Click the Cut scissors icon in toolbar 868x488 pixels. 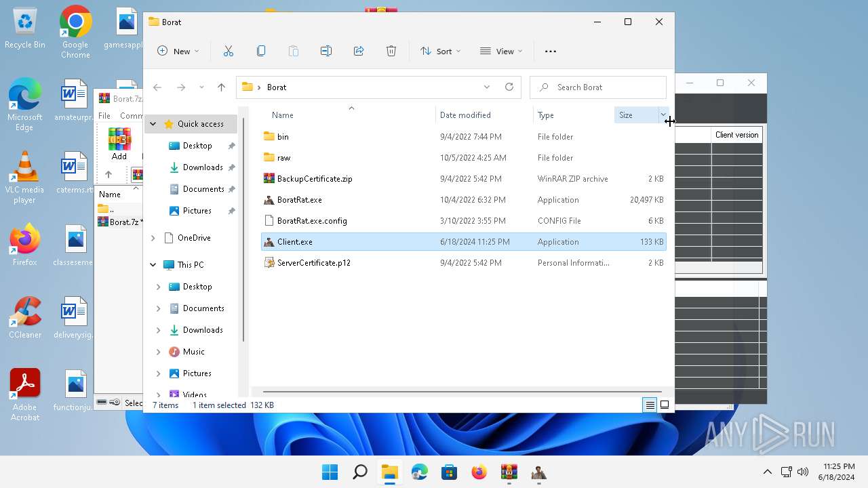pyautogui.click(x=228, y=51)
